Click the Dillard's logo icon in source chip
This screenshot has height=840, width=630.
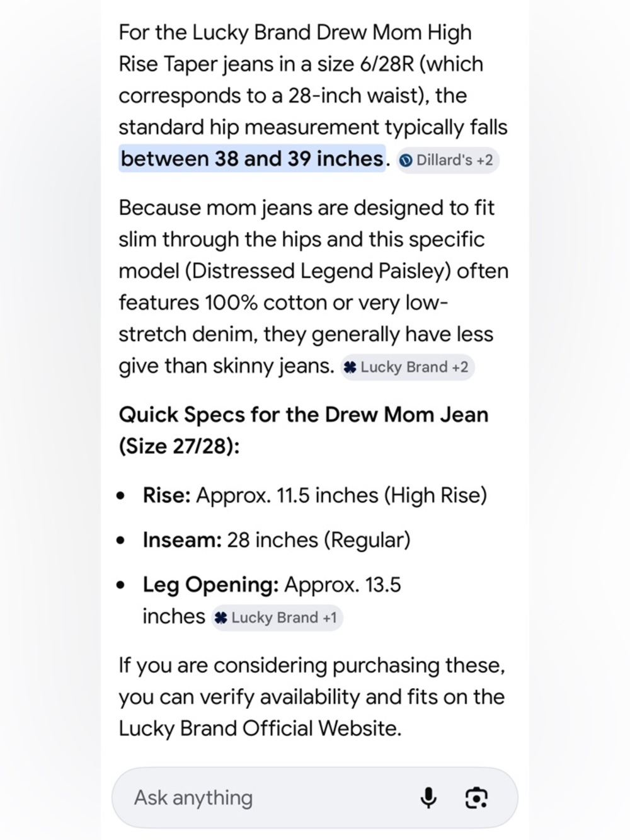407,161
